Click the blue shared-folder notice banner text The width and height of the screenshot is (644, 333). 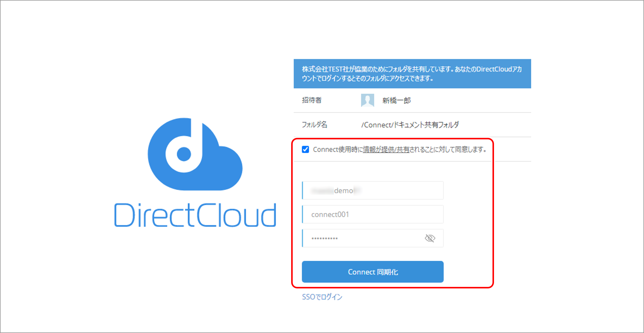pos(412,74)
